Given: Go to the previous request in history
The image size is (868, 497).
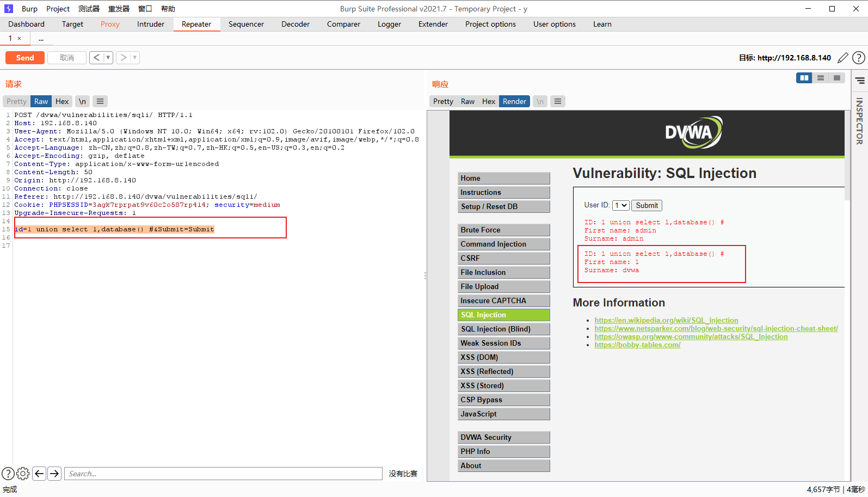Looking at the screenshot, I should coord(96,58).
